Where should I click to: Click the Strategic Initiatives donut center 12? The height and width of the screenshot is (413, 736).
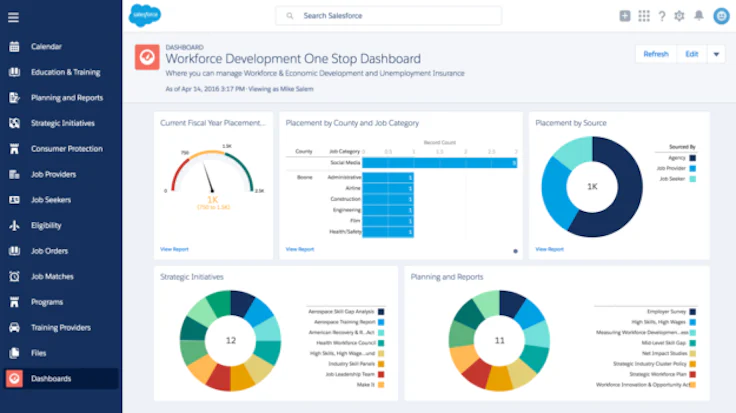coord(230,340)
